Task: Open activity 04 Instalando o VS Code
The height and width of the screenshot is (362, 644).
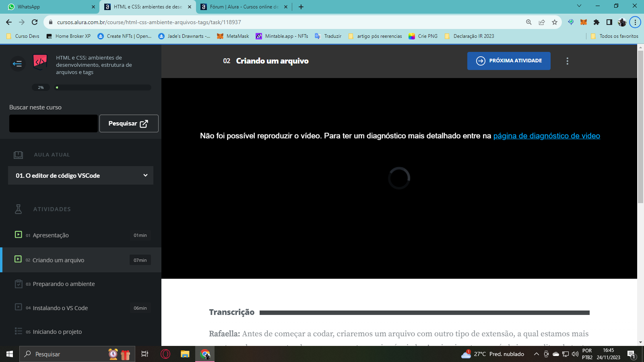Action: [x=80, y=308]
